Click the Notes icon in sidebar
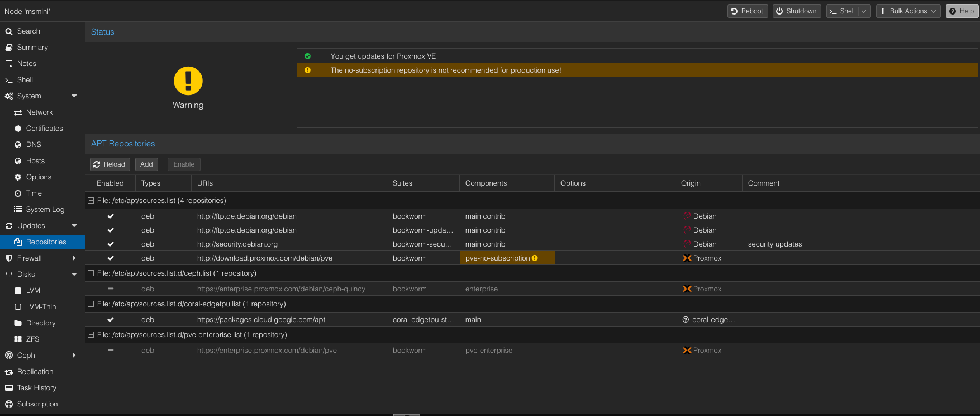 (9, 64)
